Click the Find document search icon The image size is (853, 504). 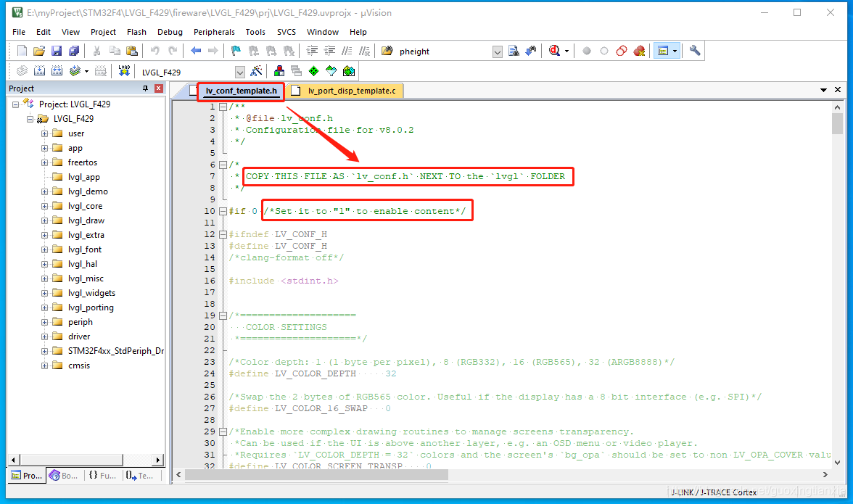(x=514, y=51)
